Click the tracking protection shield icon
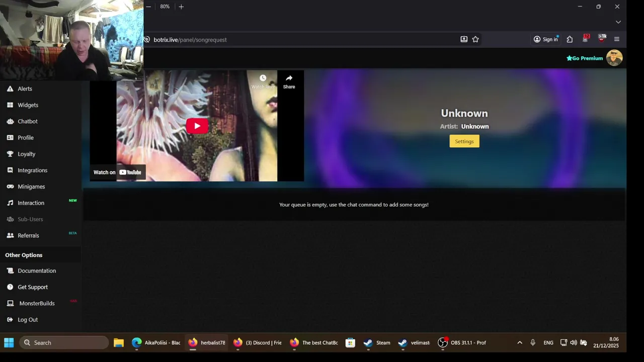 [147, 39]
